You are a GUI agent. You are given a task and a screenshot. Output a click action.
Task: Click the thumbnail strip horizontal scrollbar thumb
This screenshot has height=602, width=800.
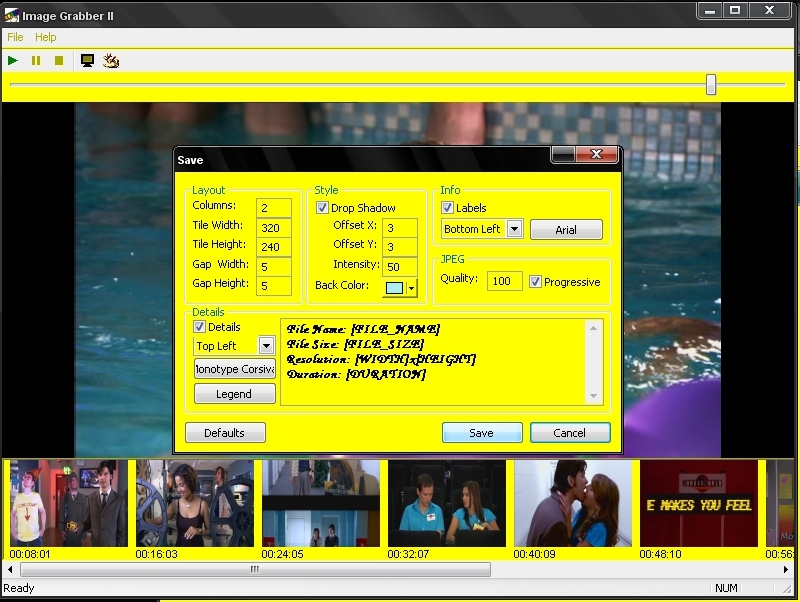pyautogui.click(x=255, y=569)
